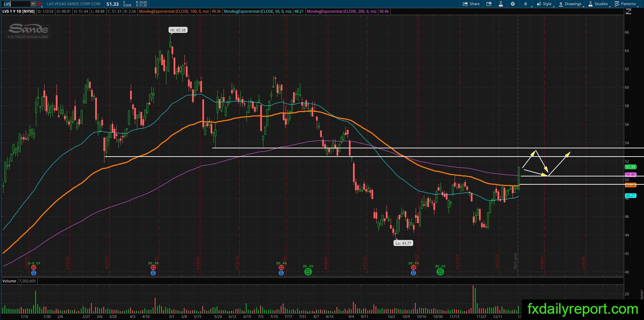Image resolution: width=644 pixels, height=320 pixels.
Task: Click the LVS 1 Y 1D [NYSE] chart label
Action: click(19, 11)
